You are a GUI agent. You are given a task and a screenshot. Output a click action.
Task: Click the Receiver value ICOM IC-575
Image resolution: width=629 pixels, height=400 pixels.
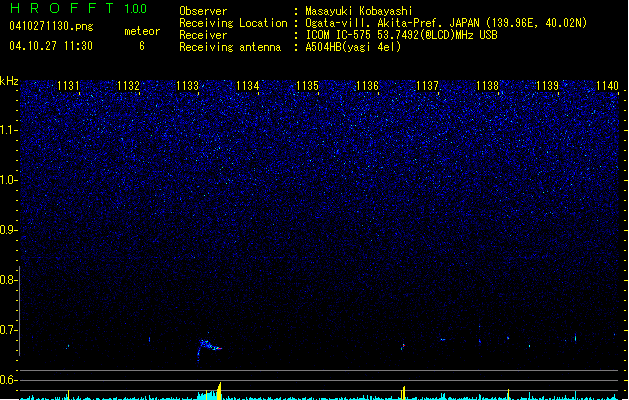[338, 35]
